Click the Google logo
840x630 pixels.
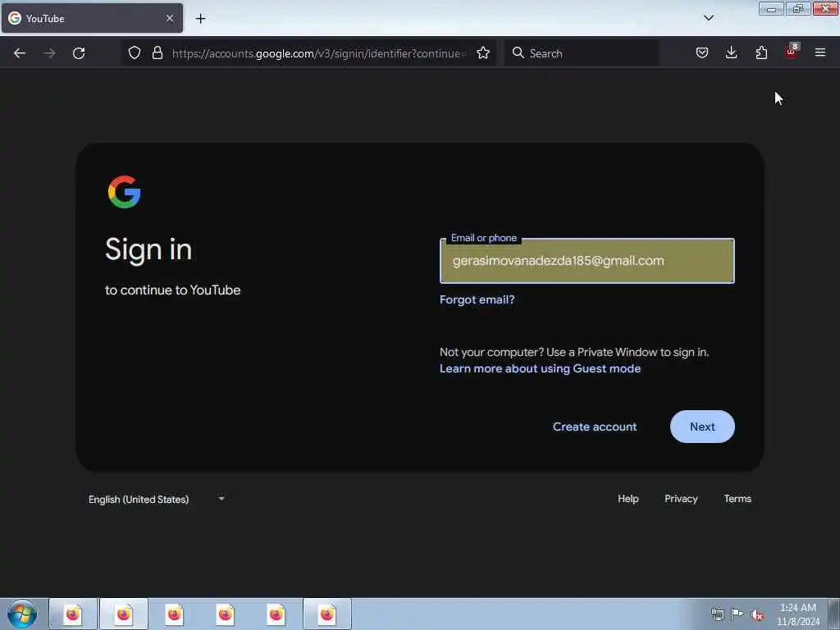point(125,192)
